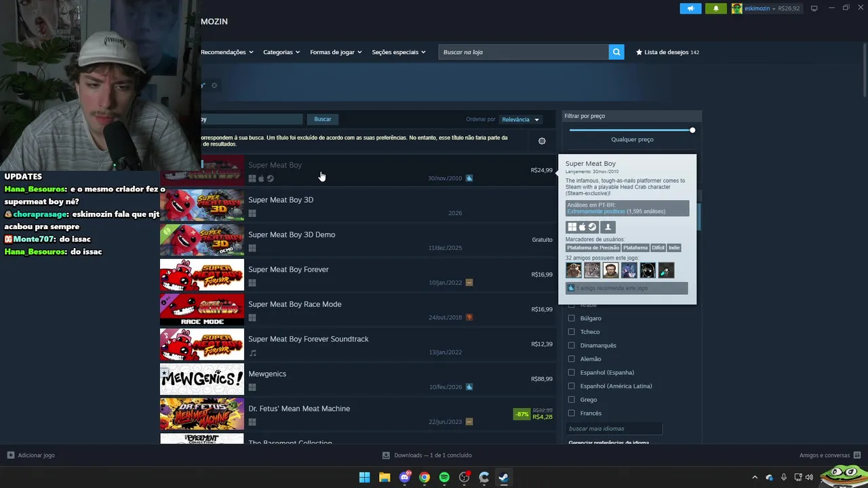The width and height of the screenshot is (868, 488).
Task: Click negative review icon beside 24/out./2018
Action: [469, 317]
